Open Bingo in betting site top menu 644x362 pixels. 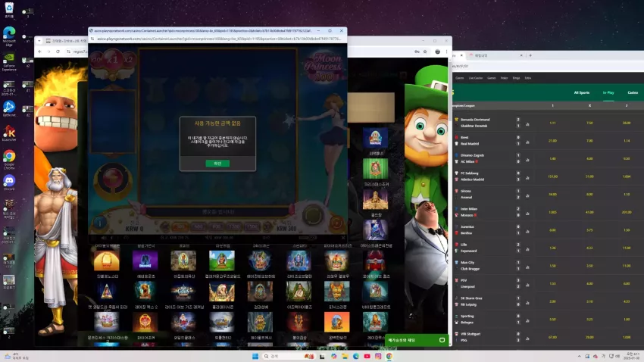(x=516, y=78)
